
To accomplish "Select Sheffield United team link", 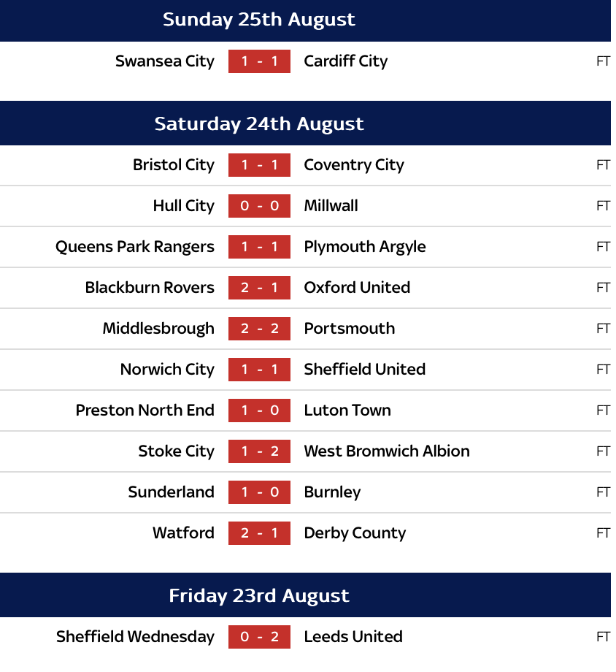I will point(364,370).
